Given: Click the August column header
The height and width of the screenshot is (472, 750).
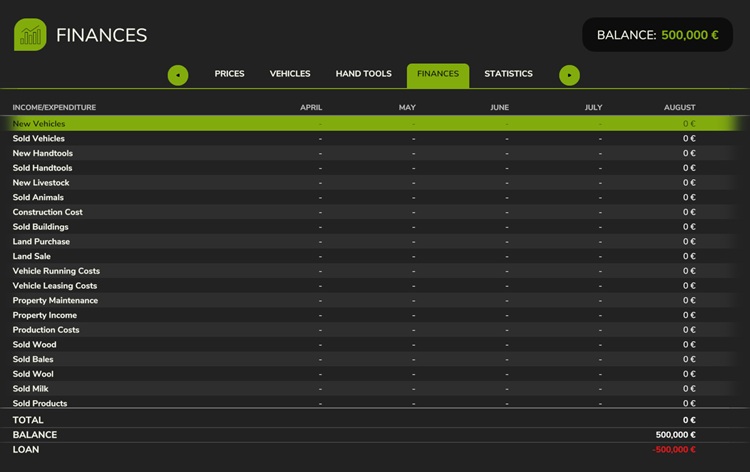Looking at the screenshot, I should pos(679,107).
